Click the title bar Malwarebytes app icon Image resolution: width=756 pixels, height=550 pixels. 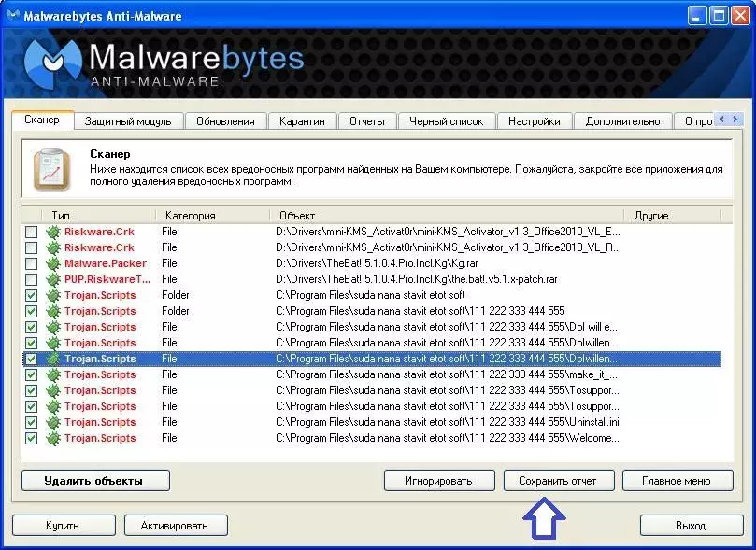click(x=13, y=16)
